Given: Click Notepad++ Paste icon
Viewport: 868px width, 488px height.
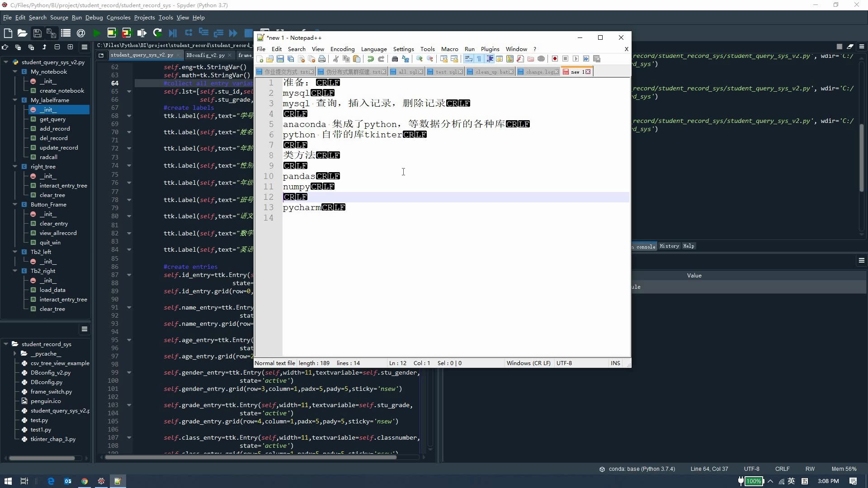Looking at the screenshot, I should tap(357, 59).
